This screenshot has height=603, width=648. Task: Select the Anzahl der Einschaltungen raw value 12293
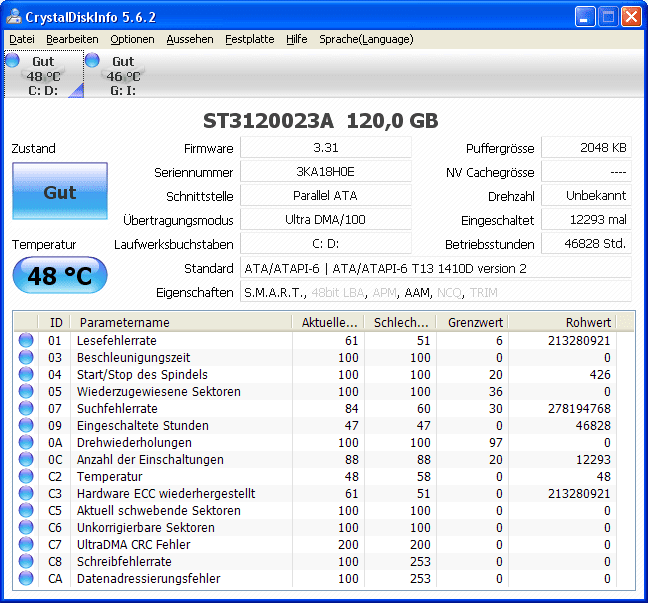coord(593,459)
